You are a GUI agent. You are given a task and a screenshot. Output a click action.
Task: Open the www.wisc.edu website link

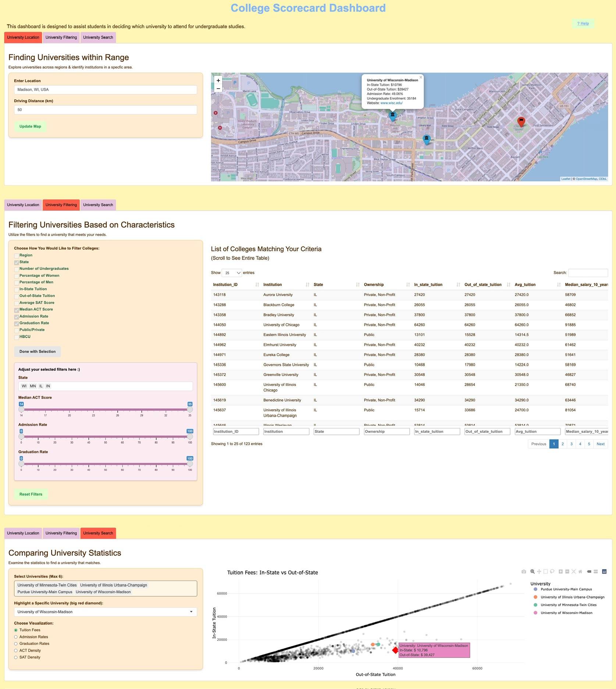[x=391, y=103]
